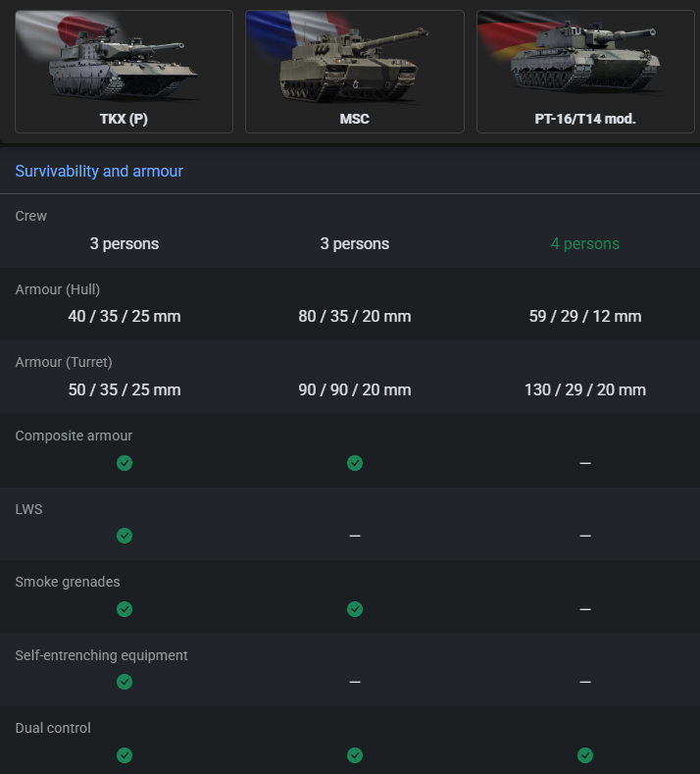Click TKX (P) smoke grenades checkmark

point(125,609)
